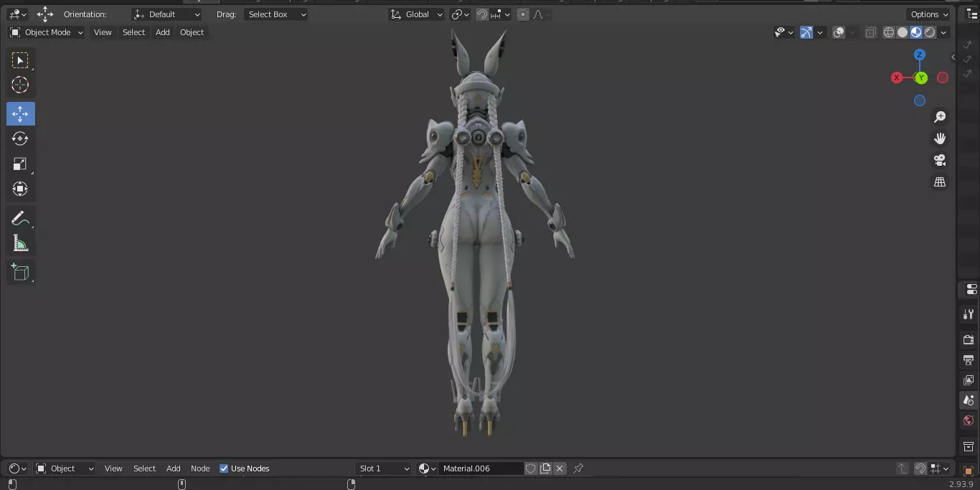980x490 pixels.
Task: Open Object Mode dropdown
Action: (47, 32)
